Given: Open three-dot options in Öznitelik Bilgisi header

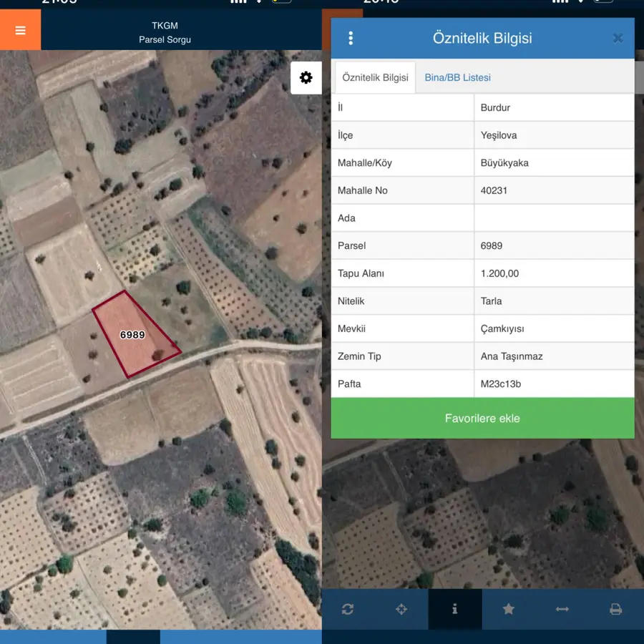Looking at the screenshot, I should point(351,39).
